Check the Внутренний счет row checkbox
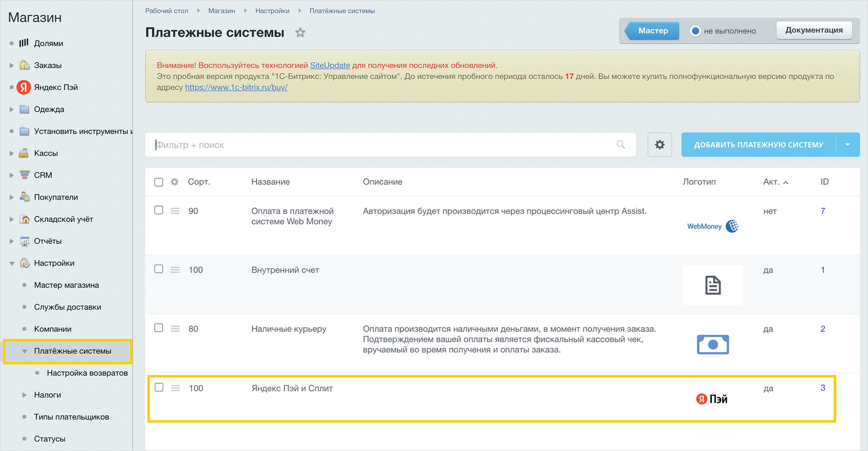The width and height of the screenshot is (868, 451). tap(158, 269)
